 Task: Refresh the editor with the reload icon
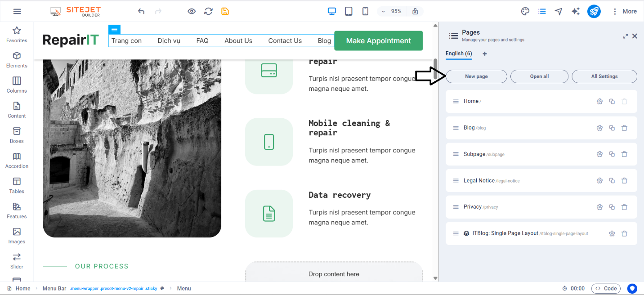tap(208, 11)
